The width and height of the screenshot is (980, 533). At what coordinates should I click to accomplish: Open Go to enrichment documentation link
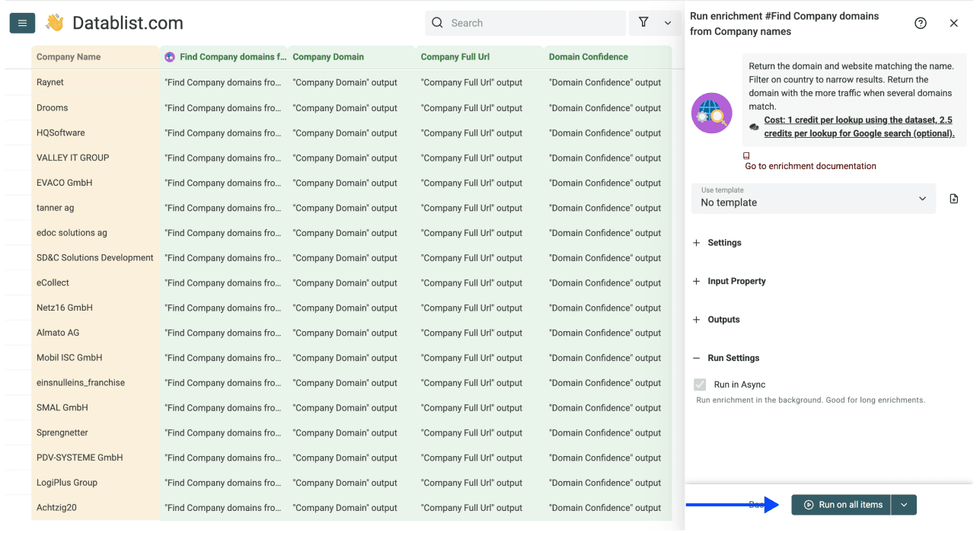pyautogui.click(x=810, y=166)
